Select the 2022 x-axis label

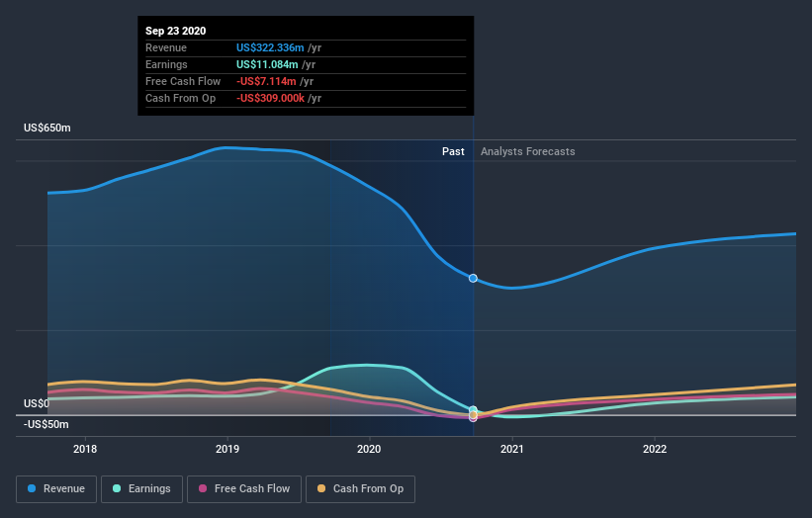coord(655,449)
